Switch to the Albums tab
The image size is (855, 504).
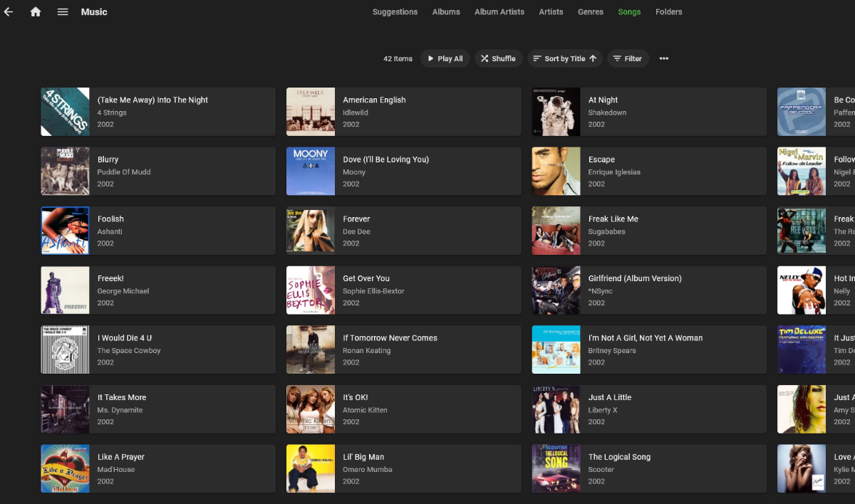(446, 12)
